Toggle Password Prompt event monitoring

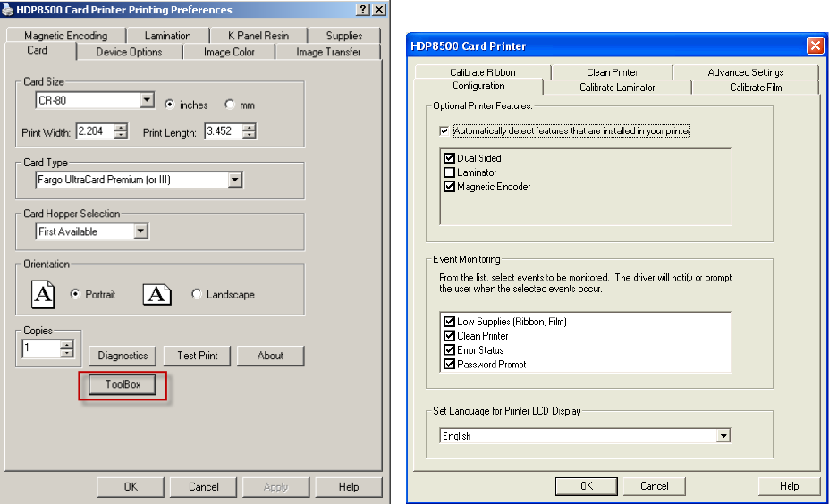450,364
